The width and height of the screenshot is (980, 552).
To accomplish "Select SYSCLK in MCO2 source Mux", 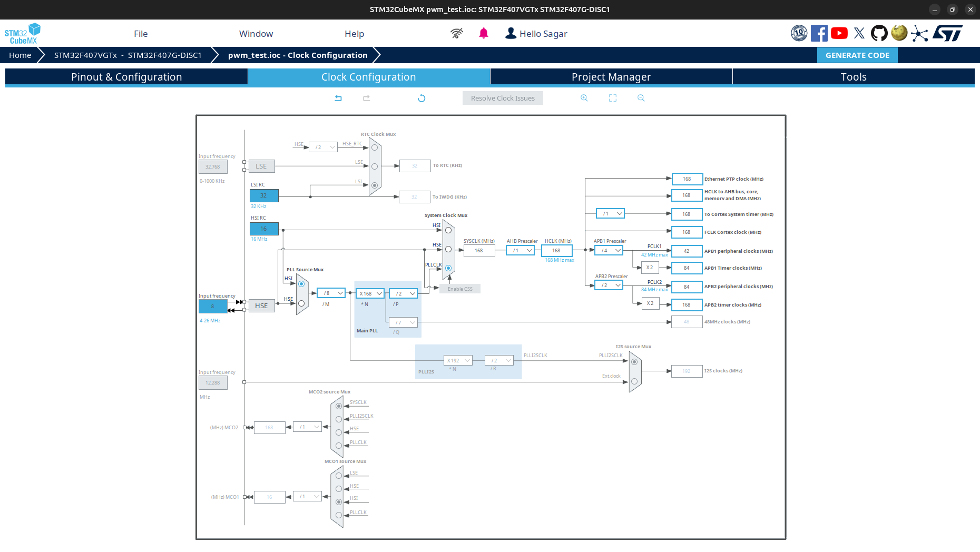I will click(x=339, y=406).
